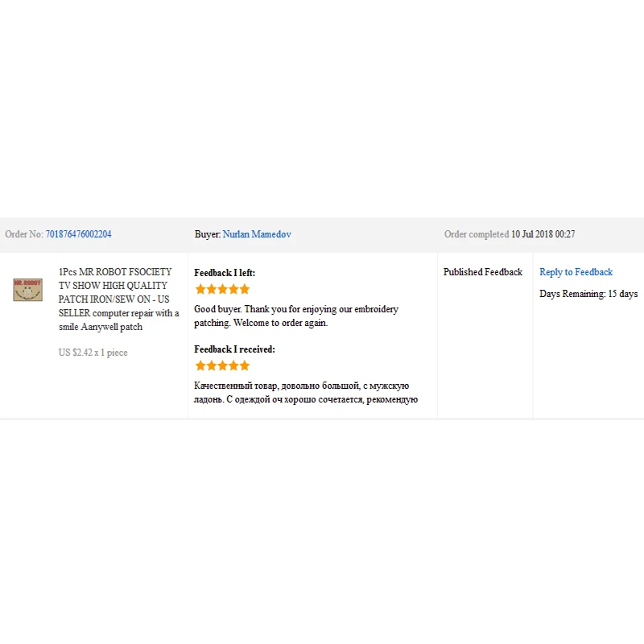
Task: Click third star under Feedback I left
Action: tap(223, 289)
